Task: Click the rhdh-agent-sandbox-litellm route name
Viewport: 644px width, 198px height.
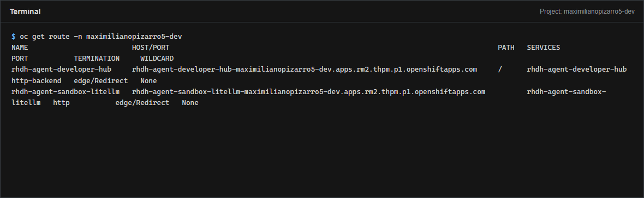Action: point(65,91)
